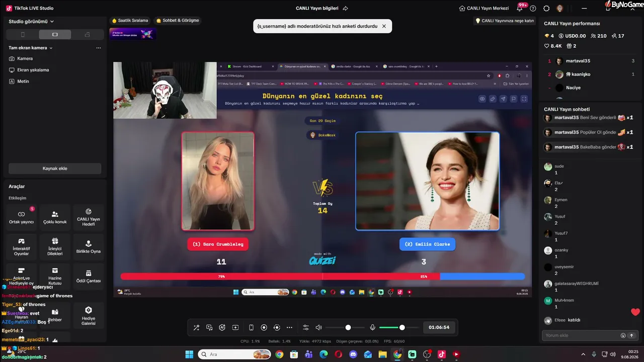Click the red heart like icon

point(635,312)
